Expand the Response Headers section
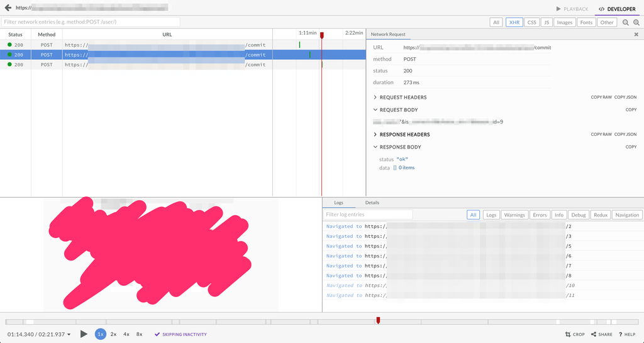This screenshot has width=644, height=343. click(x=401, y=134)
